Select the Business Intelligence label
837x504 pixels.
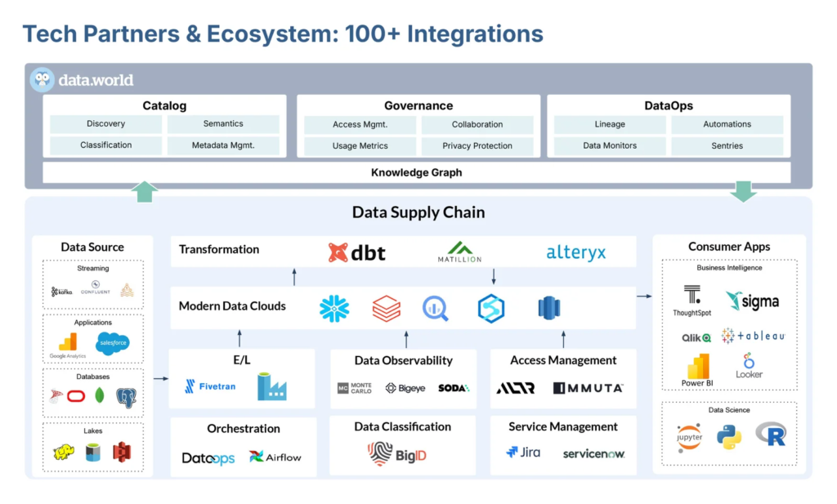click(x=729, y=268)
